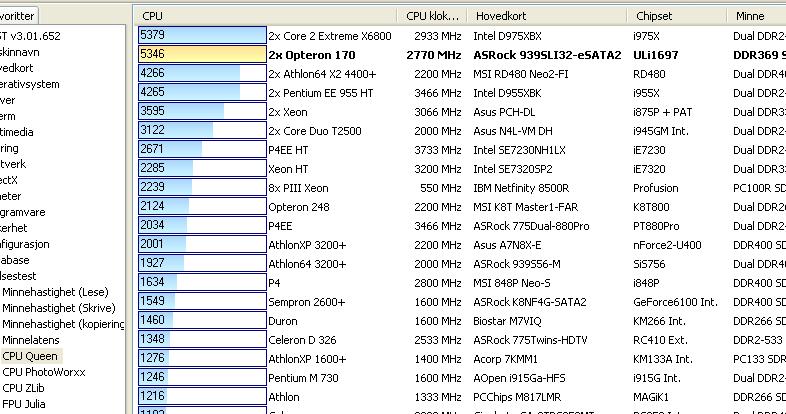Select CPU Queen benchmark item
This screenshot has width=786, height=414.
(30, 356)
